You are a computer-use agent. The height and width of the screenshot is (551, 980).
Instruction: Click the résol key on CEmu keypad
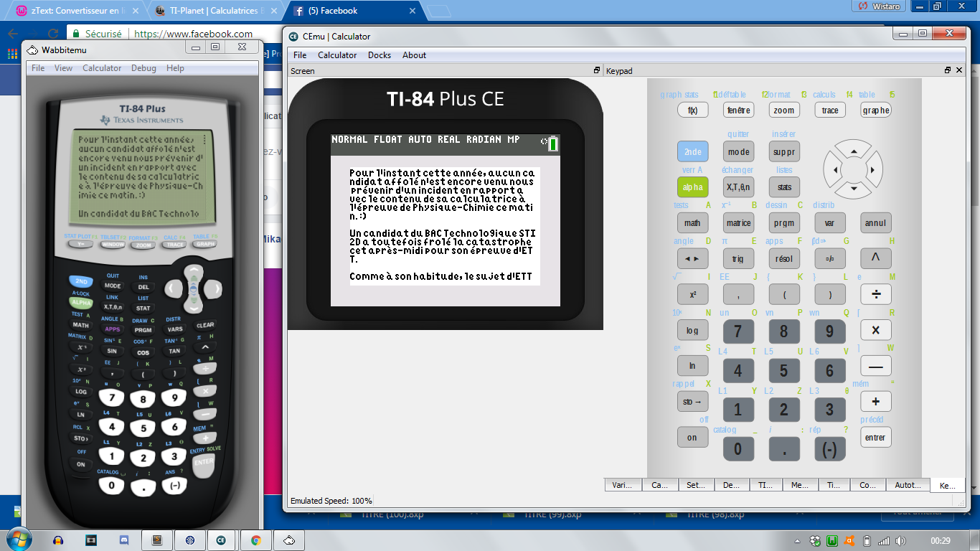tap(784, 258)
